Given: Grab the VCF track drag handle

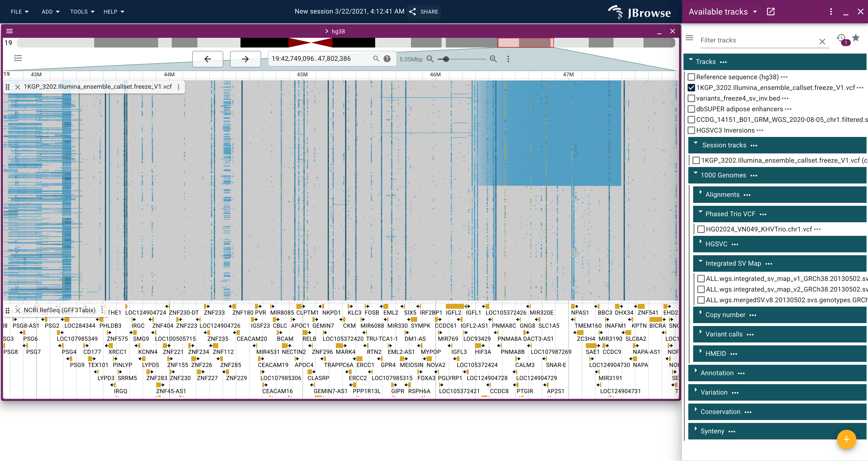Looking at the screenshot, I should [x=8, y=87].
